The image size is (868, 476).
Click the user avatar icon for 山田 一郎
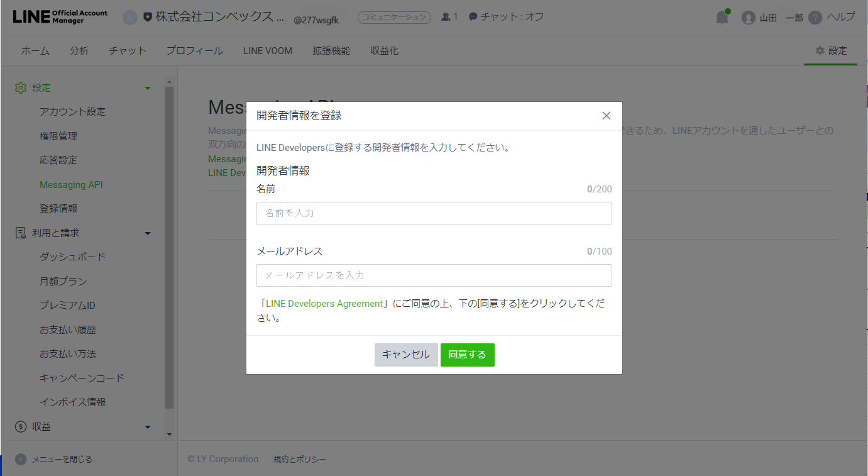[x=748, y=18]
